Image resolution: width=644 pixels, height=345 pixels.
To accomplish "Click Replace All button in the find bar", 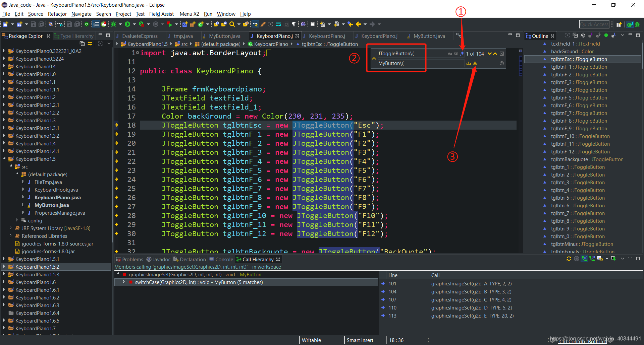I will pyautogui.click(x=475, y=63).
